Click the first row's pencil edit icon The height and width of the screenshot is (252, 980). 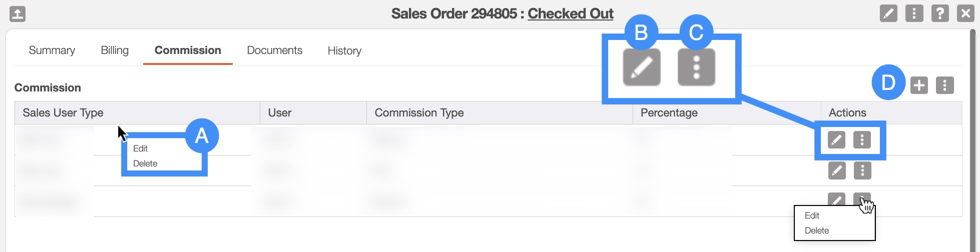[836, 140]
